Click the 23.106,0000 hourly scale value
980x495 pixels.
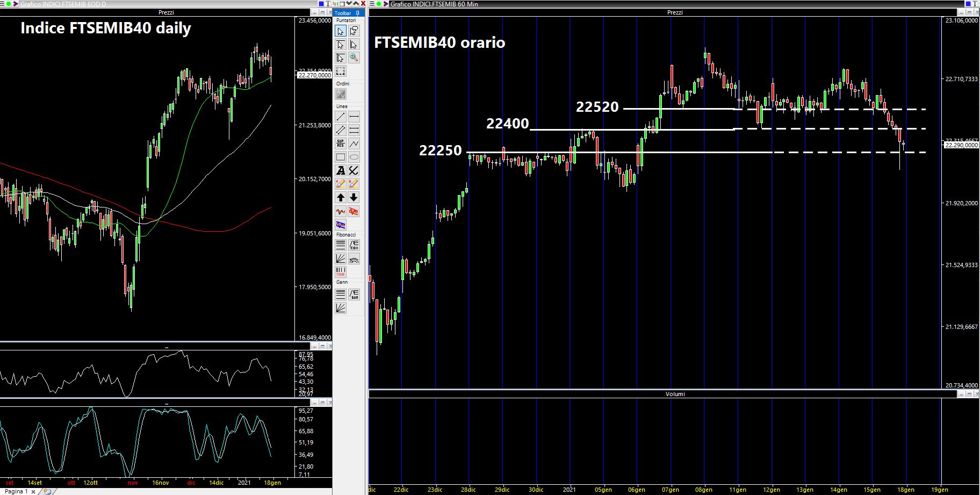962,20
